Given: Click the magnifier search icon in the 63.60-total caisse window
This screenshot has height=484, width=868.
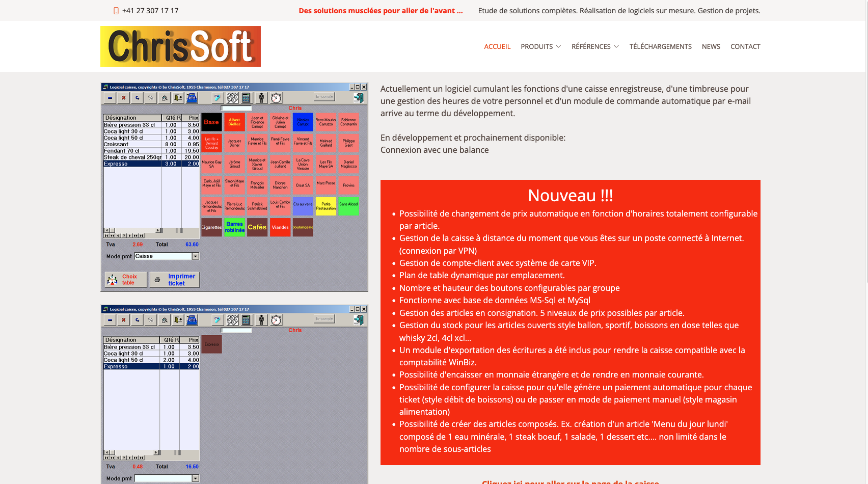Looking at the screenshot, I should coord(165,98).
